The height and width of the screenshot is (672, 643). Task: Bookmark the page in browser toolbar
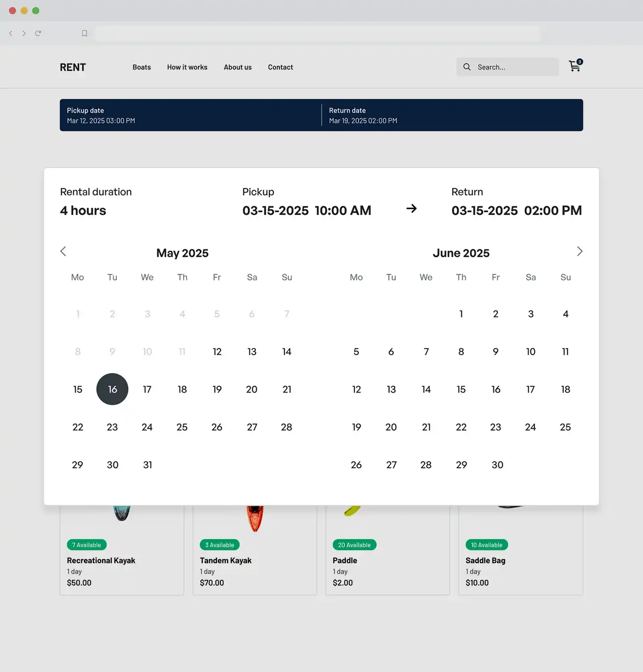(x=85, y=33)
